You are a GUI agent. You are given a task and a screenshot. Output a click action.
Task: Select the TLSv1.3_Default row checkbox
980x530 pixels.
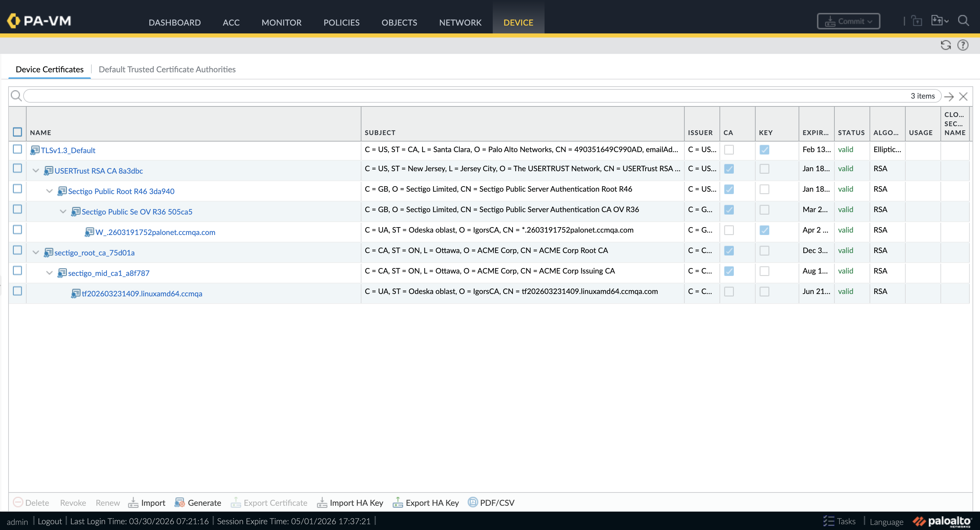pos(17,149)
